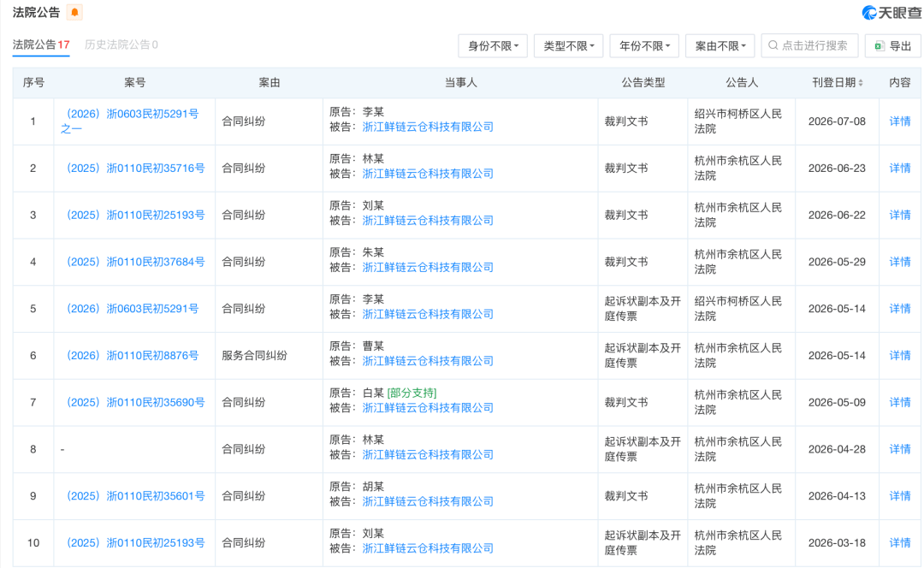This screenshot has height=568, width=924.
Task: Open case (2025)浙0110民初35690号
Action: (135, 402)
